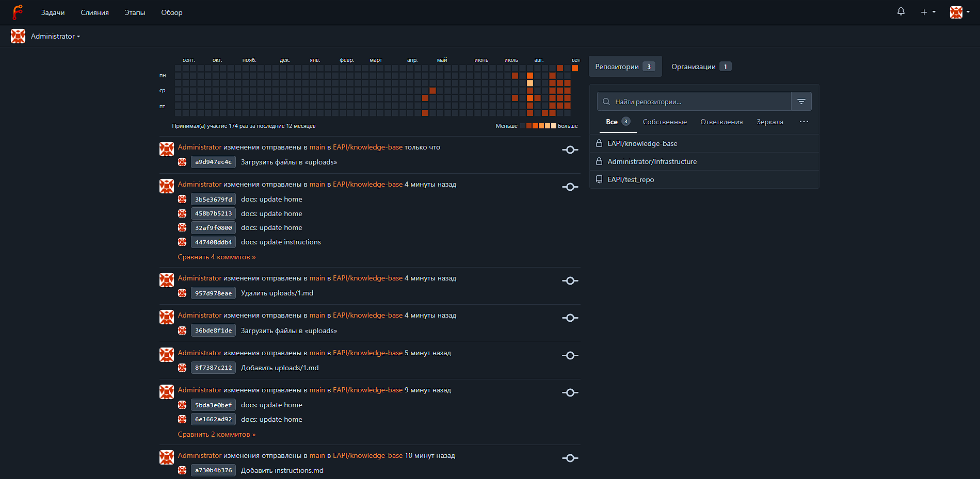Open the Этапы menu item
This screenshot has width=980, height=479.
tap(135, 12)
